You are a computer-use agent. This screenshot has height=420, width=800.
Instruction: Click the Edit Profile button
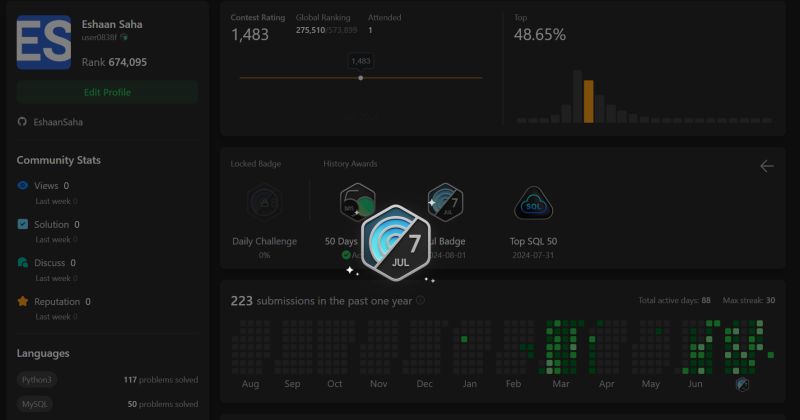107,92
